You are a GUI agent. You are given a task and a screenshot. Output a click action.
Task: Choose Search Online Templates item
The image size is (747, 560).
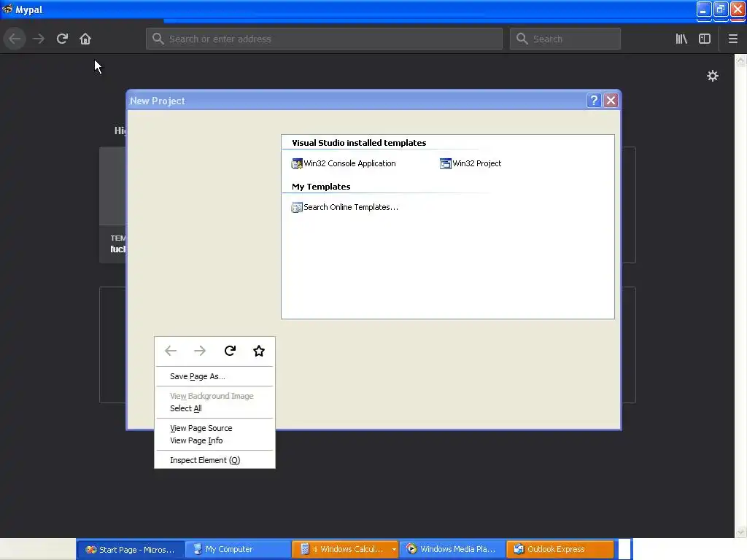point(344,207)
